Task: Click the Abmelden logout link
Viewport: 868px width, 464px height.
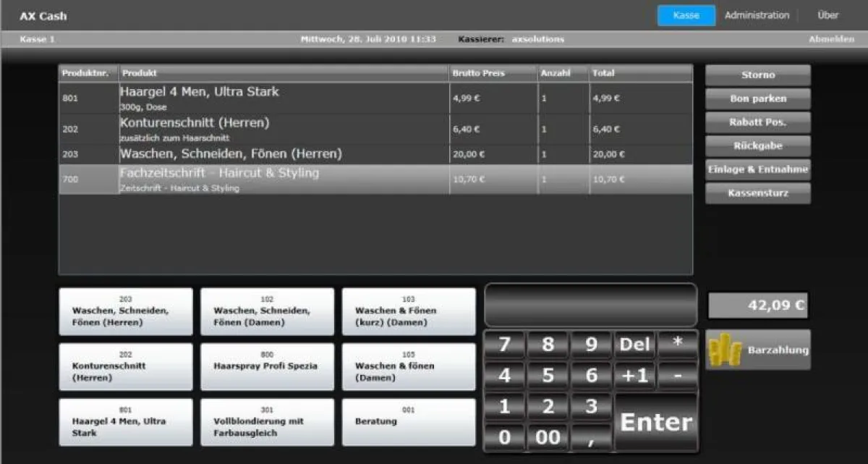Action: 830,39
